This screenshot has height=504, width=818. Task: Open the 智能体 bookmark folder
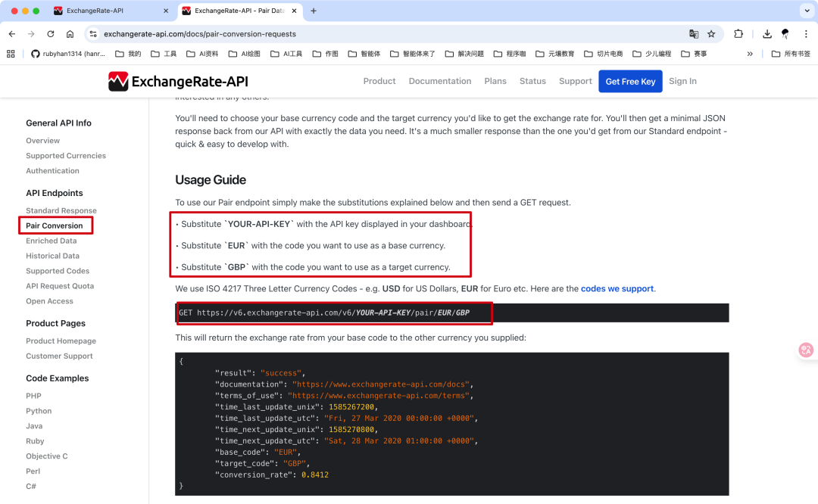364,54
